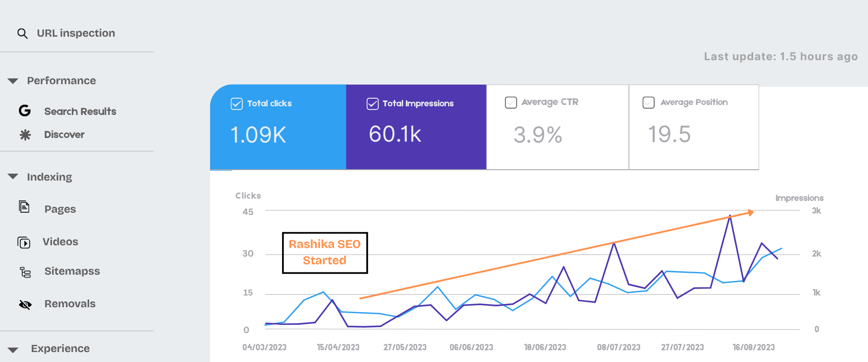
Task: Go to the Videos report
Action: pyautogui.click(x=60, y=242)
